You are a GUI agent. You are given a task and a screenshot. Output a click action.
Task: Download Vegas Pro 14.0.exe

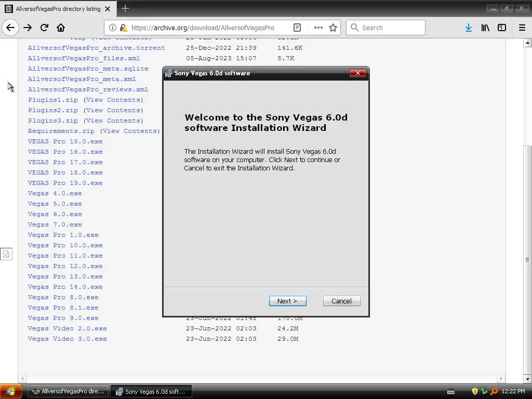[65, 287]
